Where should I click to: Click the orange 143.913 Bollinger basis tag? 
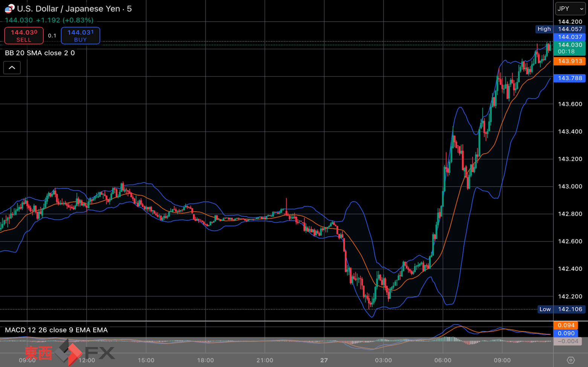tap(570, 61)
